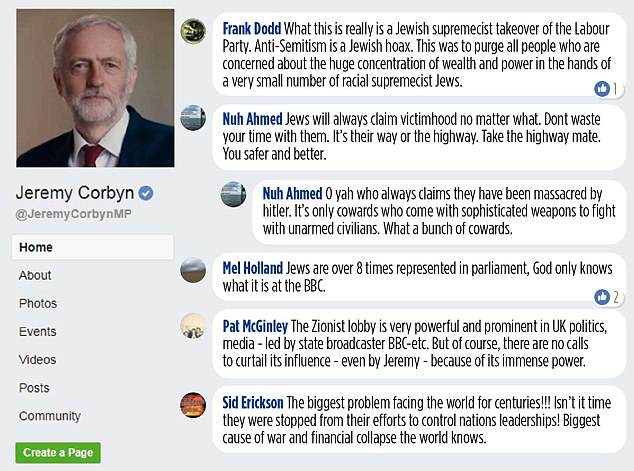Viewport: 634px width, 471px height.
Task: Open the Jeremy Corbyn profile photo
Action: [x=94, y=89]
